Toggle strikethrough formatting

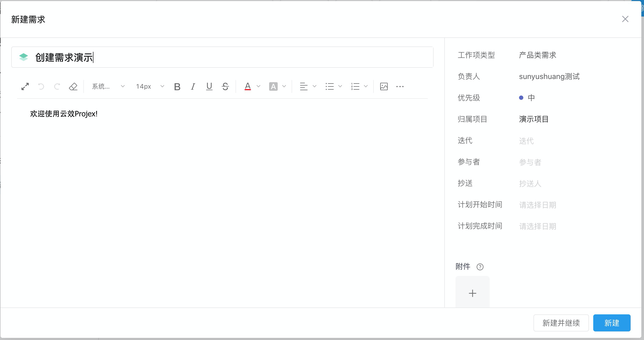click(x=225, y=86)
